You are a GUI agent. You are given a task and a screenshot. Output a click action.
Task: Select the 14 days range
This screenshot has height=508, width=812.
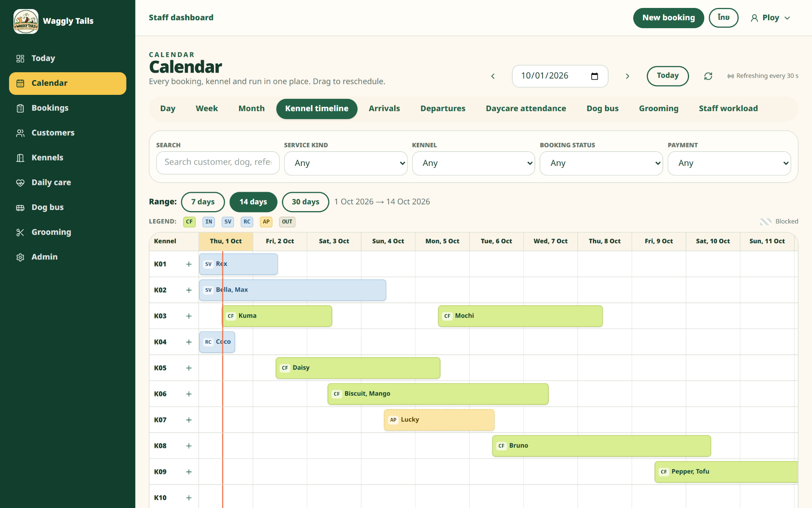[x=253, y=202]
